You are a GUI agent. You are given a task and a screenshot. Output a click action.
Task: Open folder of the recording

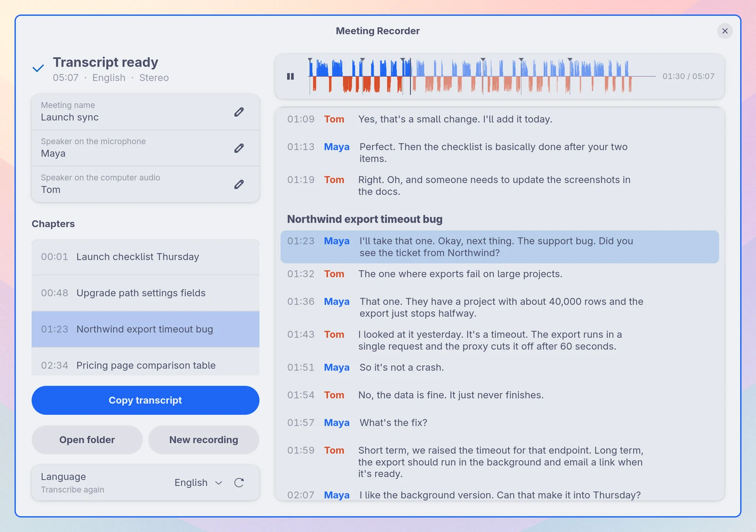(87, 440)
